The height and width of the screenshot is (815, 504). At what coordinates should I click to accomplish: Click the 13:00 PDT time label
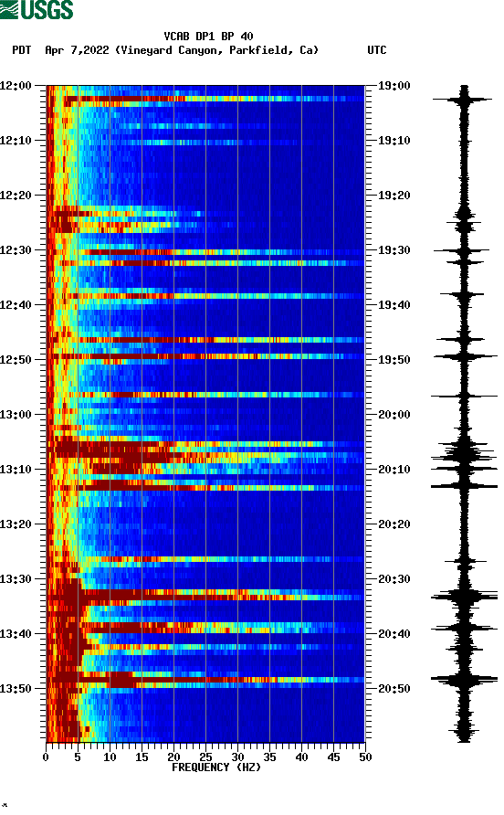(16, 414)
